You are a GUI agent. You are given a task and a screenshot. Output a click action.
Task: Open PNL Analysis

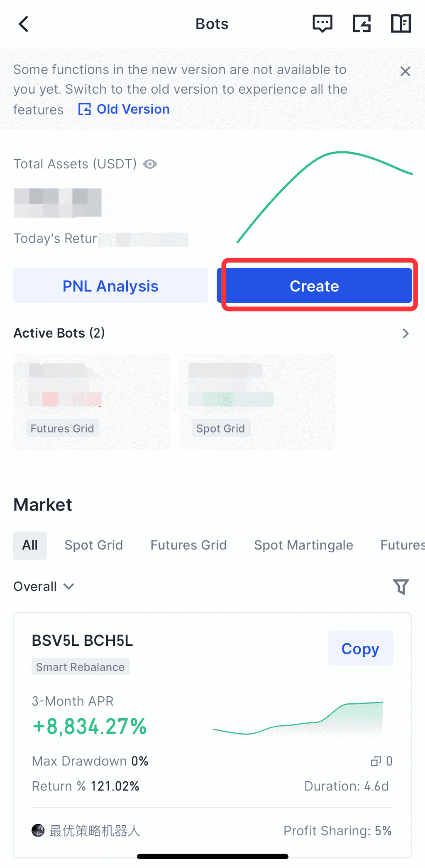coord(110,286)
